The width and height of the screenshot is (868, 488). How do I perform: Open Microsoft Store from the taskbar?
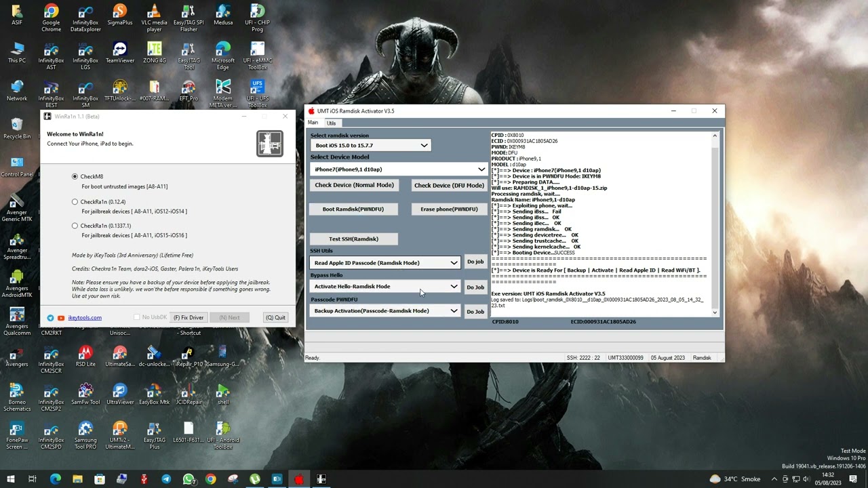(100, 479)
